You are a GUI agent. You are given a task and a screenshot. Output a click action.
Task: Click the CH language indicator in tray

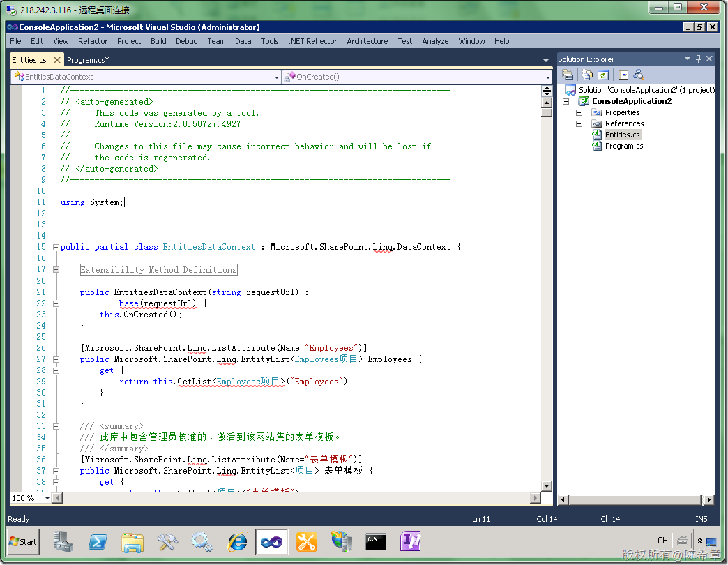click(x=662, y=541)
